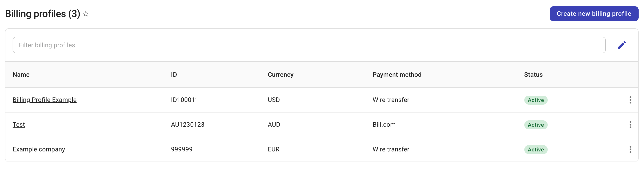The height and width of the screenshot is (171, 644).
Task: Open the Test billing profile
Action: [x=19, y=124]
